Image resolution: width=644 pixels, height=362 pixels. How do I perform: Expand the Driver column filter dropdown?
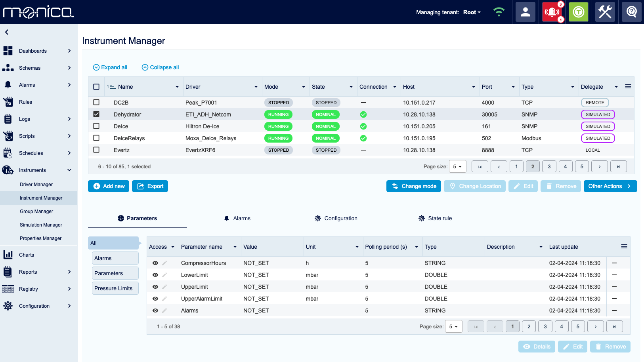tap(256, 87)
